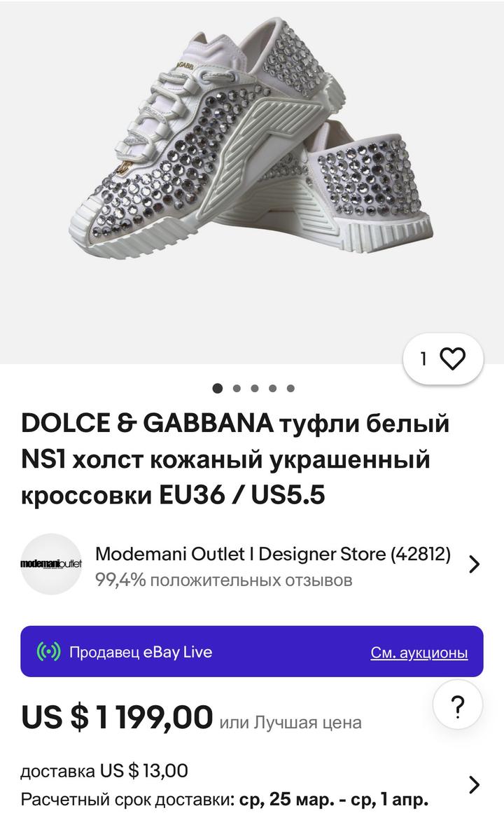Image resolution: width=504 pixels, height=820 pixels.
Task: Tap the eBay Live broadcast icon
Action: click(48, 652)
